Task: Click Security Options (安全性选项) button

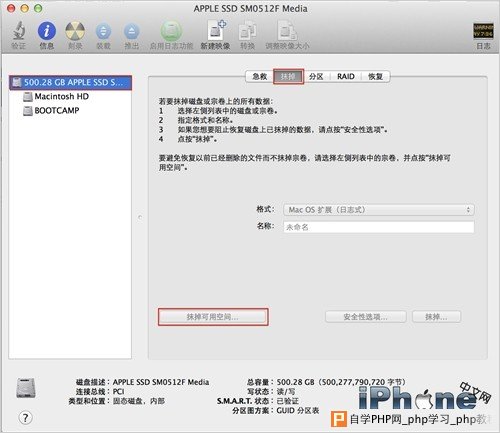Action: (x=366, y=317)
